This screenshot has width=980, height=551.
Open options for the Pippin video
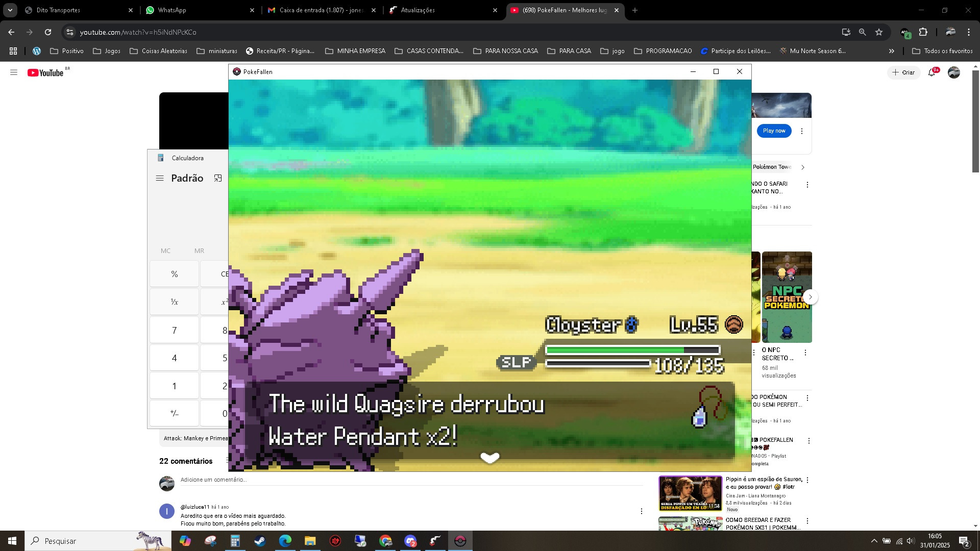pos(807,480)
